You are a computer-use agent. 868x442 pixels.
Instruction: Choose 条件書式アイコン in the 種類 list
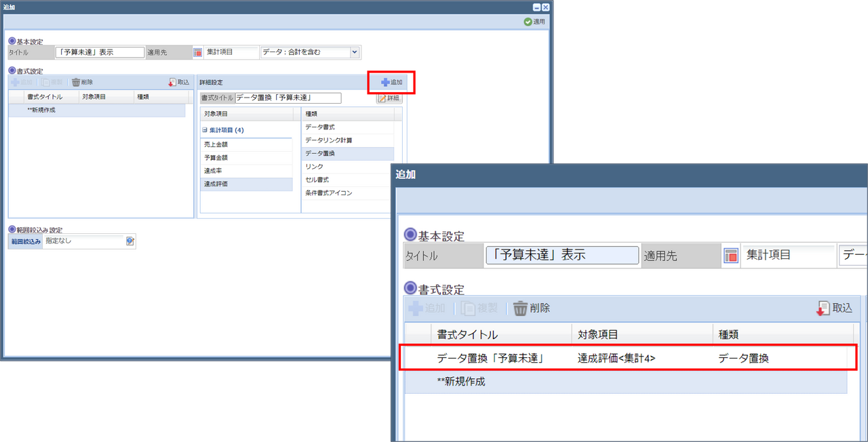(347, 193)
